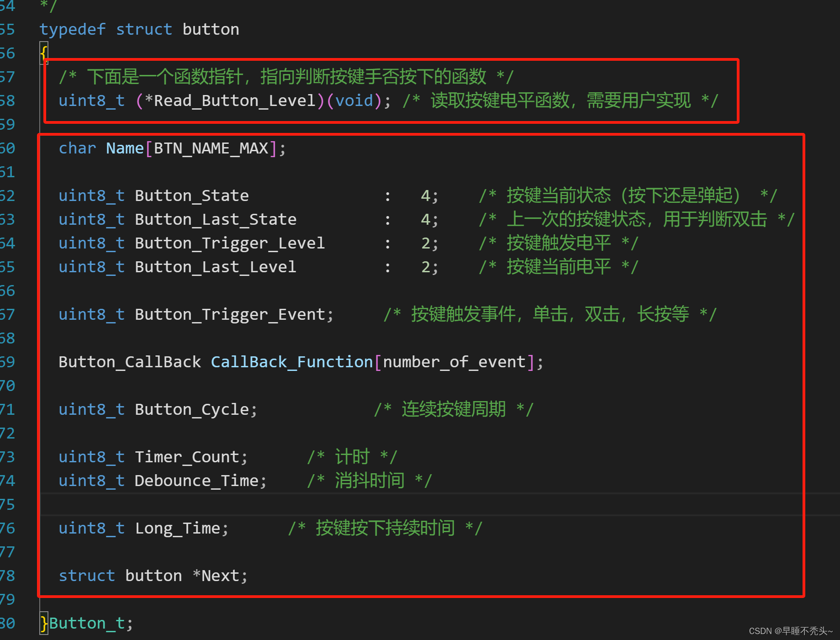The width and height of the screenshot is (840, 640).
Task: Click the 'Button_CallBack' type name
Action: (130, 362)
